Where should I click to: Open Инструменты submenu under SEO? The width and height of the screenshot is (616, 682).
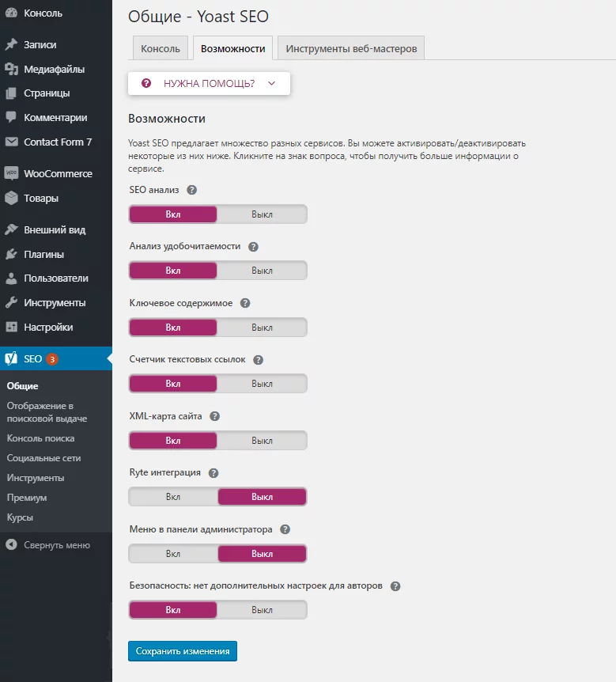coord(36,478)
